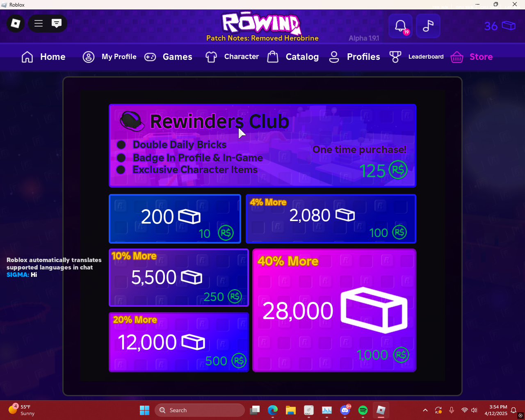Open Microsoft Edge from the taskbar
Viewport: 525px width, 420px height.
[273, 410]
